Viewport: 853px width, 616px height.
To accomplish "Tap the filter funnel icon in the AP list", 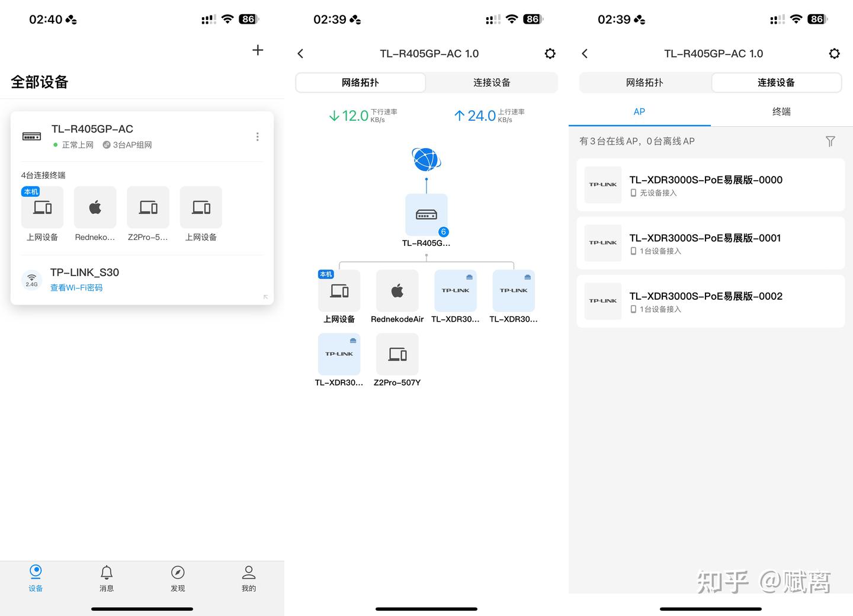I will (x=830, y=141).
